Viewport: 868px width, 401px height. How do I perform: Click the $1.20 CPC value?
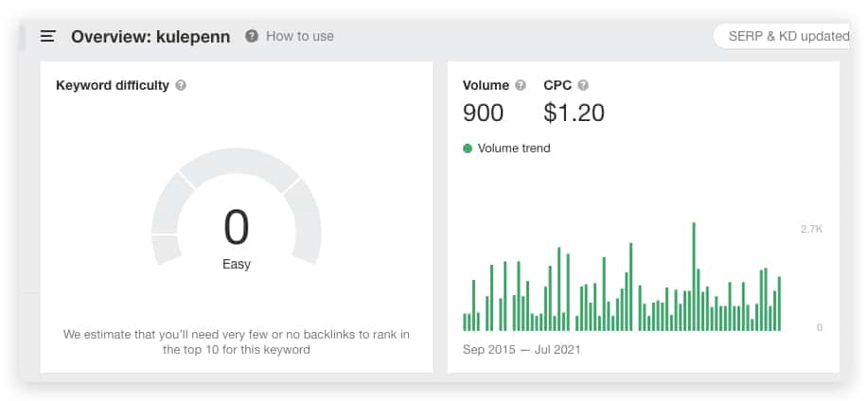click(574, 113)
